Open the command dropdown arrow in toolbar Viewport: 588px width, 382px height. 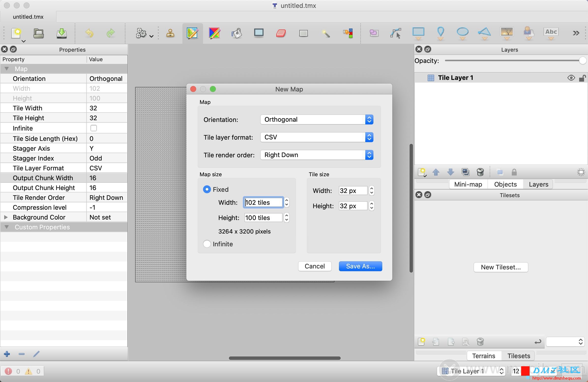(x=152, y=36)
